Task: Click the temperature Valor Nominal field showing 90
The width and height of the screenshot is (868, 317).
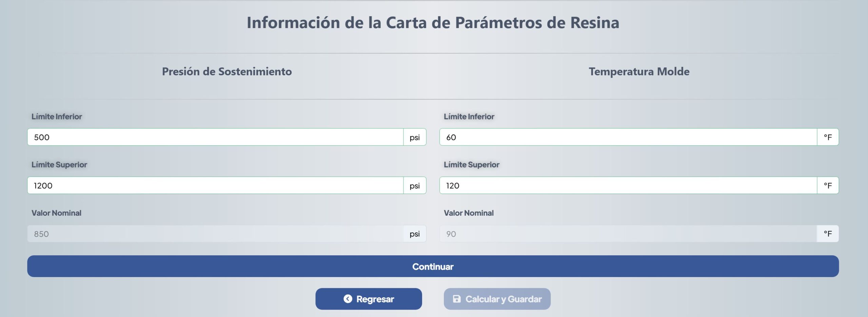Action: [x=628, y=234]
